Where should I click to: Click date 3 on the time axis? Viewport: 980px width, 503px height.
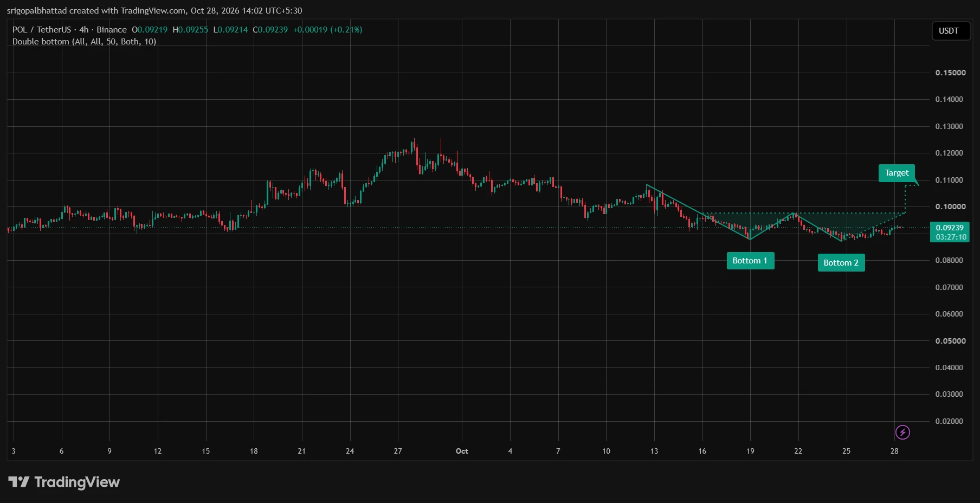pos(14,451)
